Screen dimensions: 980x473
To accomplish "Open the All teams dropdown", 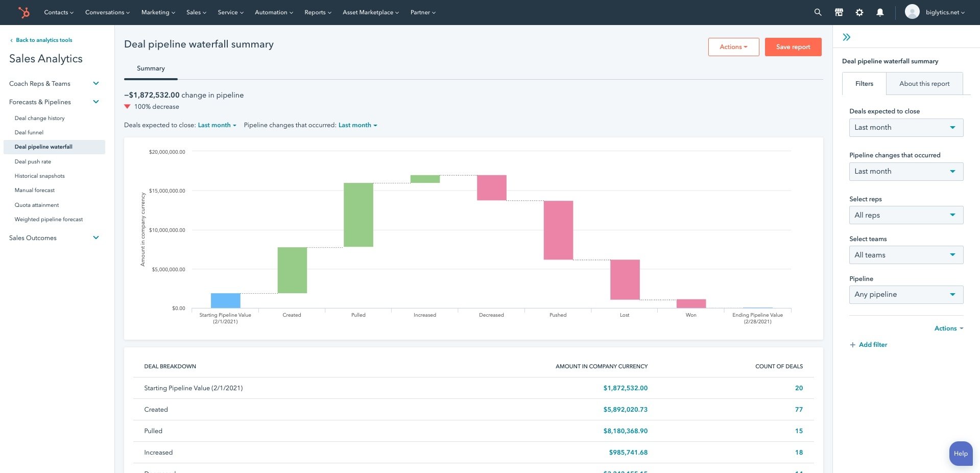I will coord(906,254).
